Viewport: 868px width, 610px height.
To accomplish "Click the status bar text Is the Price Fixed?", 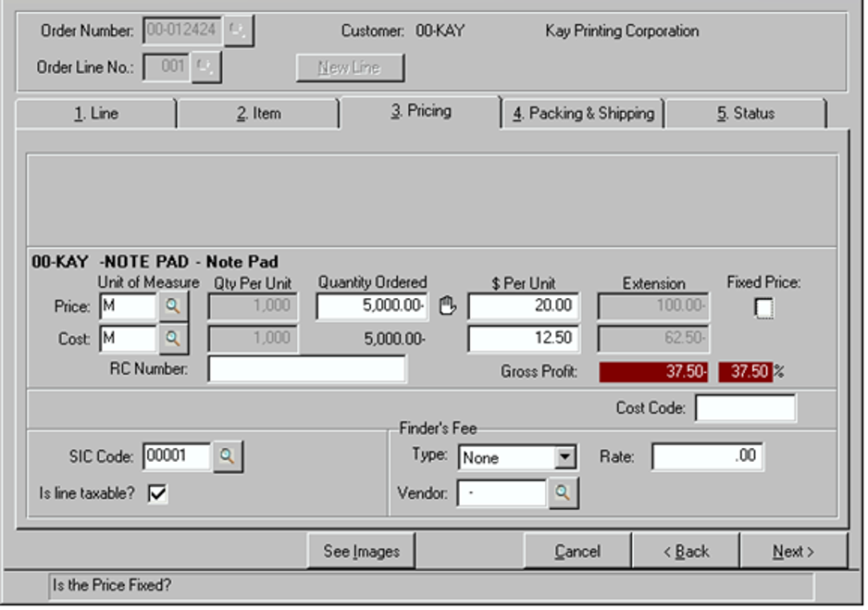I will (x=112, y=585).
